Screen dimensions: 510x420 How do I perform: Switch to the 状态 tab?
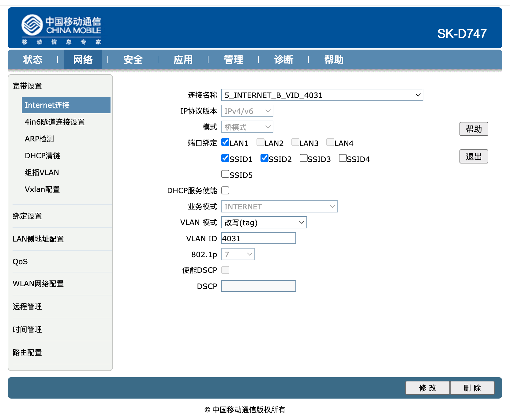click(x=33, y=60)
